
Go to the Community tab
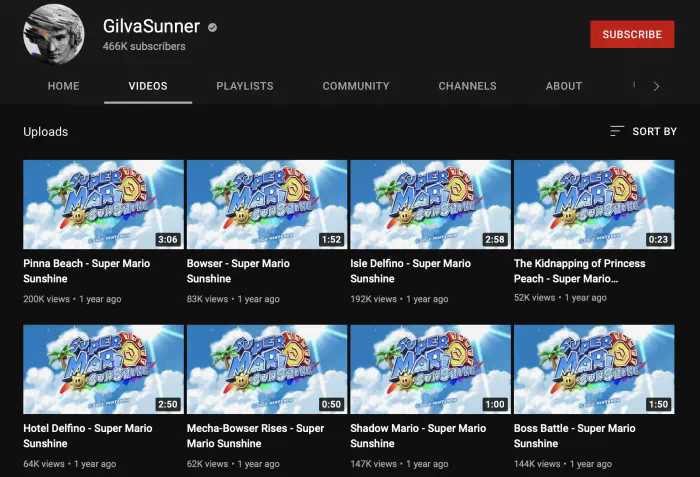click(355, 86)
